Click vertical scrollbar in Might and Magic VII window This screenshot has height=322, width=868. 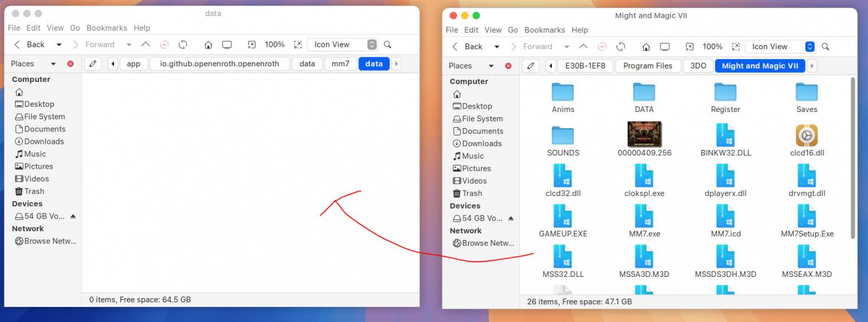(853, 158)
